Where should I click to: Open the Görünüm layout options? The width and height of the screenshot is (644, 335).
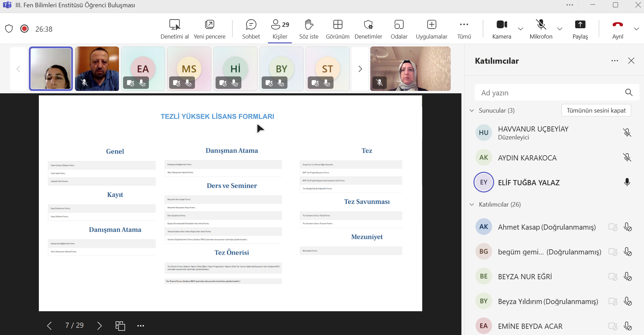337,29
